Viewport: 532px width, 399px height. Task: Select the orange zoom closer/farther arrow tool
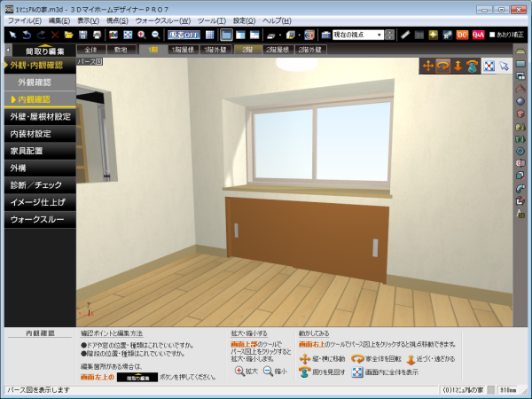458,66
